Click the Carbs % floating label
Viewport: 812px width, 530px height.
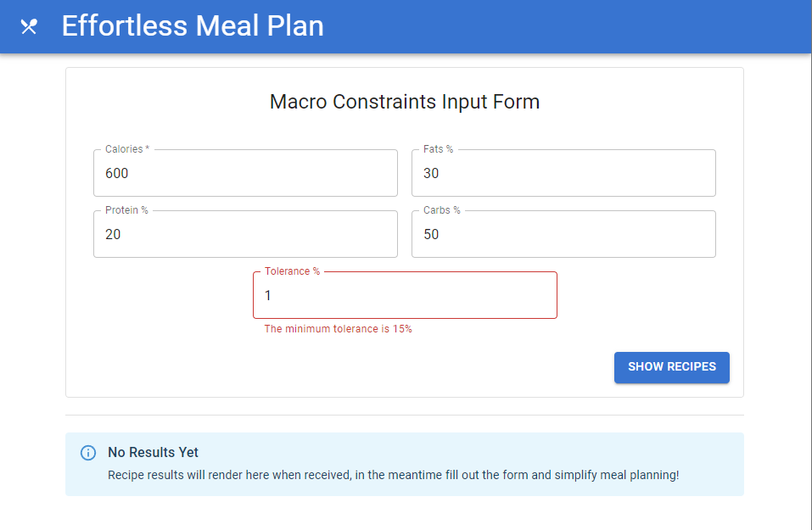(440, 209)
